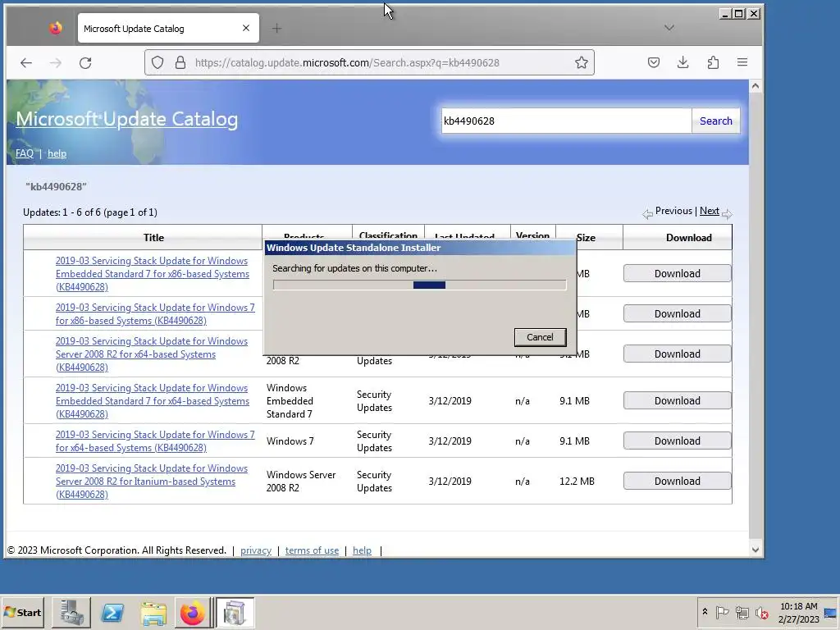Open the extensions puzzle icon
The width and height of the screenshot is (840, 630).
pyautogui.click(x=713, y=62)
